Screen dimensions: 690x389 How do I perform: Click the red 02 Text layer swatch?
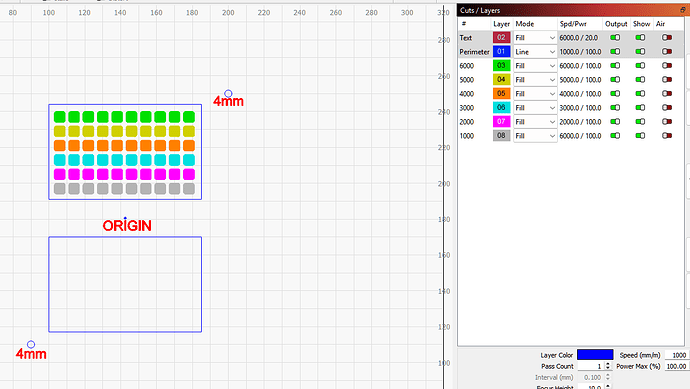[501, 38]
